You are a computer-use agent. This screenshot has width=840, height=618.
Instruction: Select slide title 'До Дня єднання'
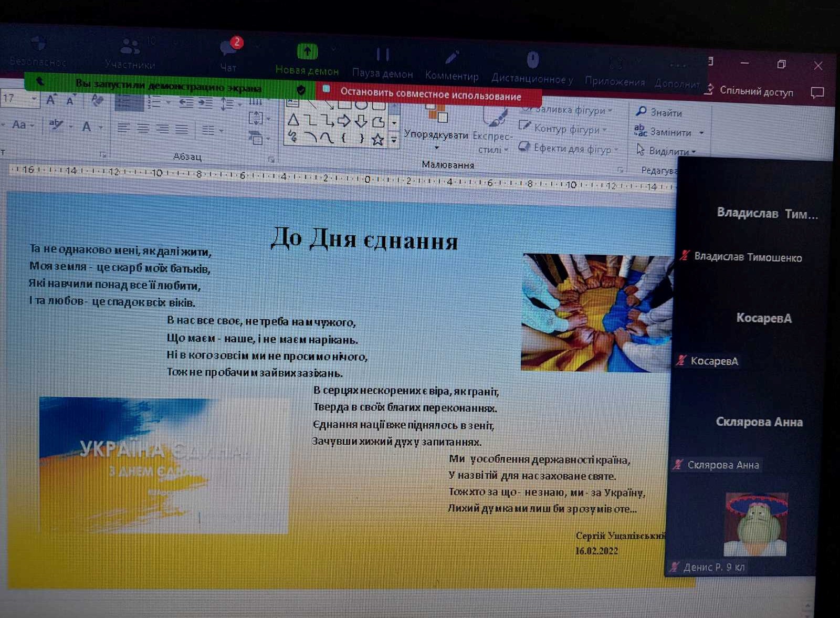[x=364, y=239]
